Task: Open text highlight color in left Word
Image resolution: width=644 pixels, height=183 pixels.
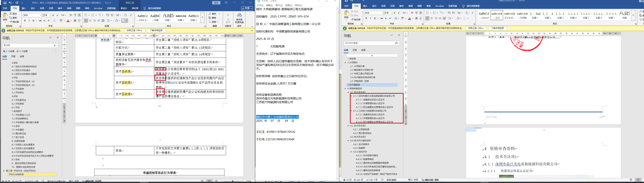Action: 64,21
